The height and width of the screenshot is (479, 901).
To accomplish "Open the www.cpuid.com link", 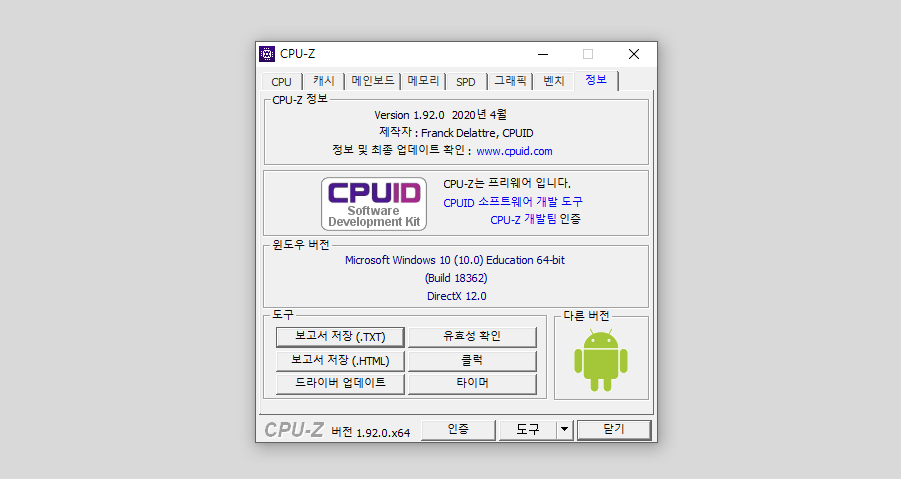I will coord(514,151).
